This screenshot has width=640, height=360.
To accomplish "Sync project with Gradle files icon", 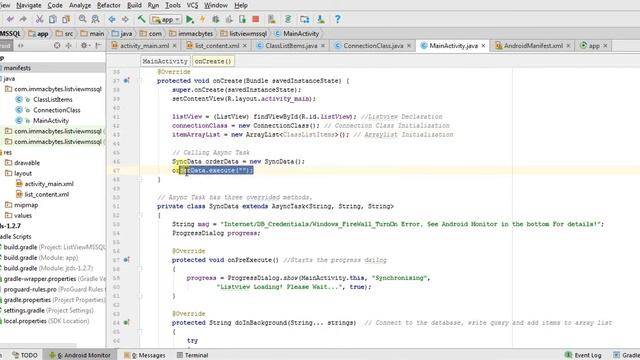I will click(x=288, y=19).
